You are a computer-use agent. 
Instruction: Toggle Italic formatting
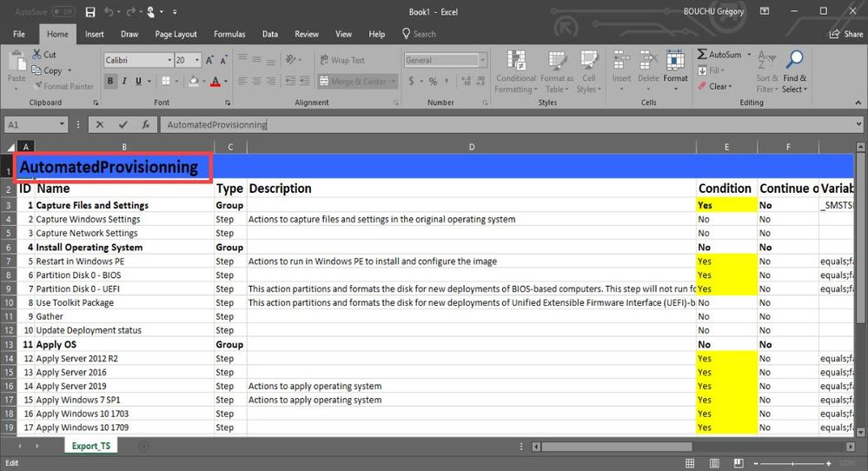click(x=124, y=82)
